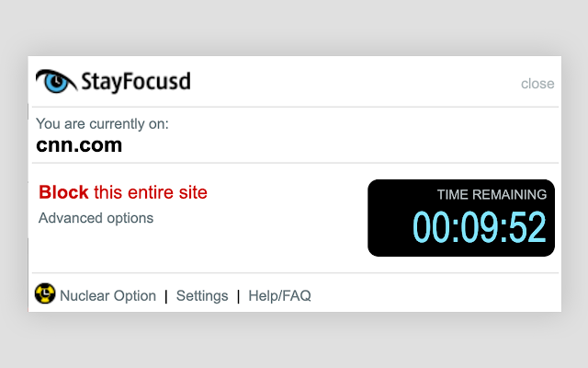The height and width of the screenshot is (368, 588).
Task: Open Advanced options
Action: [96, 218]
